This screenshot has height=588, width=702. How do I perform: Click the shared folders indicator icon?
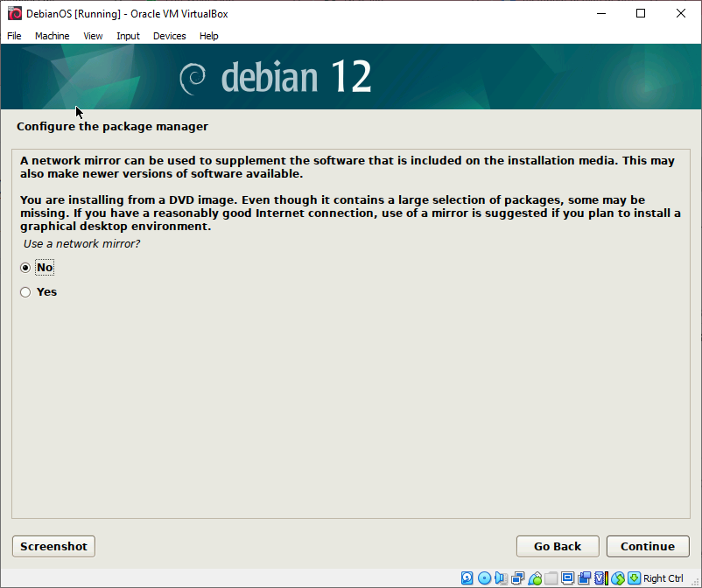[551, 578]
